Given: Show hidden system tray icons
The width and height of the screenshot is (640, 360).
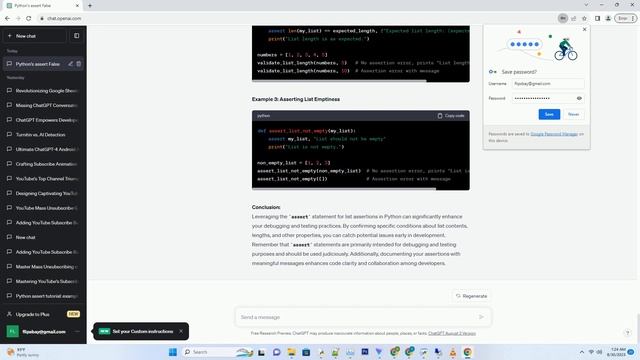Looking at the screenshot, I should tap(581, 352).
